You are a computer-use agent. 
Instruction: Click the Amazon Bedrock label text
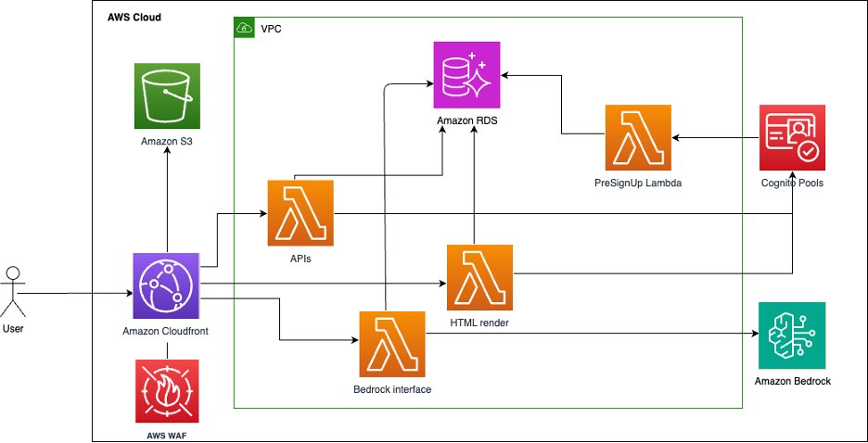coord(792,381)
